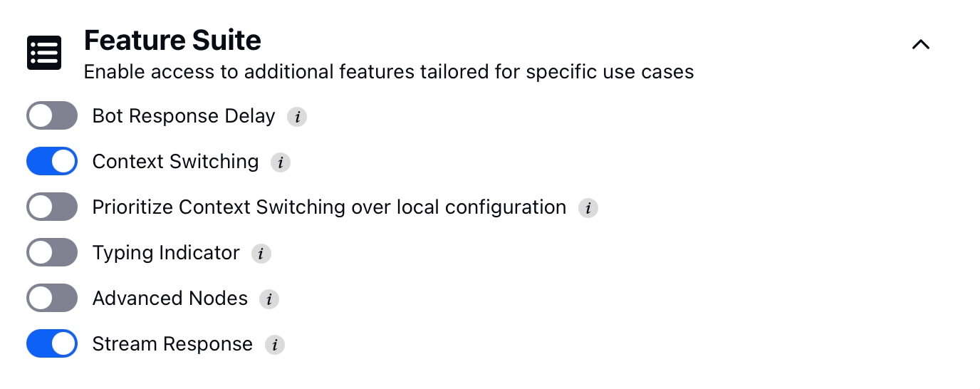
Task: Click the Feature Suite heading
Action: 172,41
